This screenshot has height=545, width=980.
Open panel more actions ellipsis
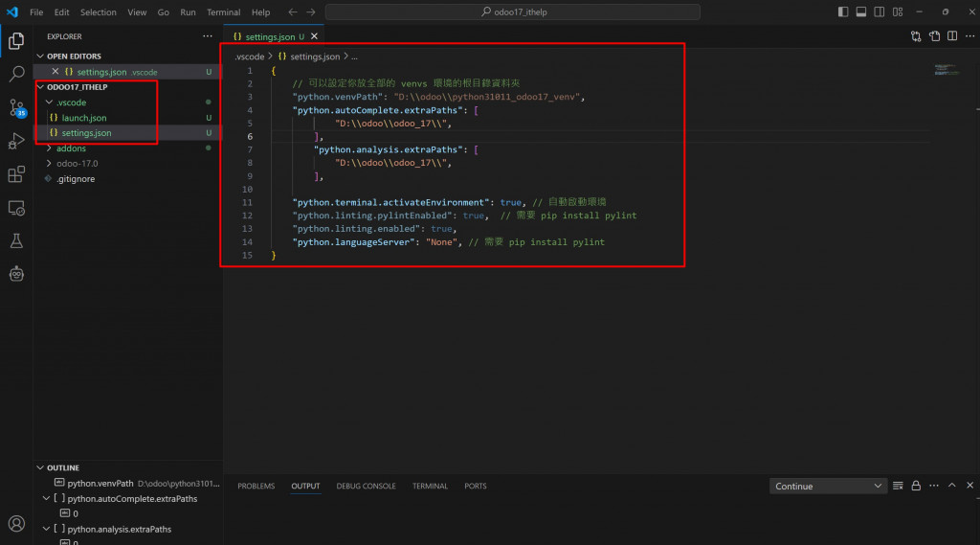pos(934,486)
